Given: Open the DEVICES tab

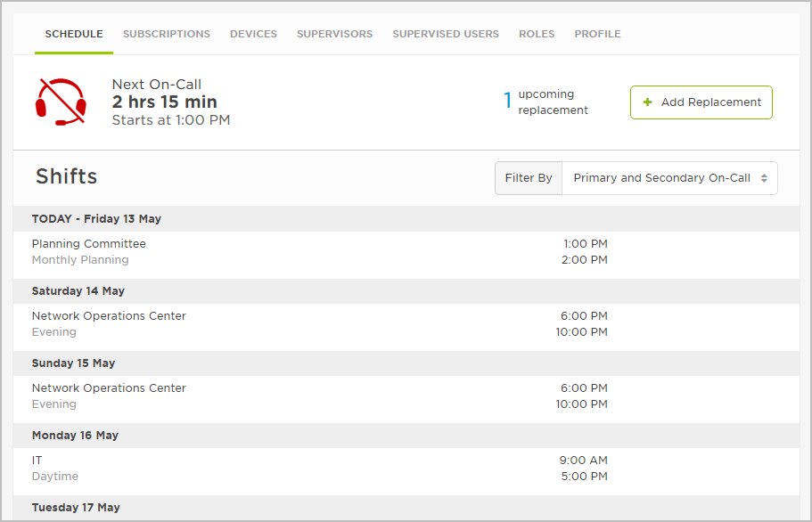Looking at the screenshot, I should coord(253,34).
